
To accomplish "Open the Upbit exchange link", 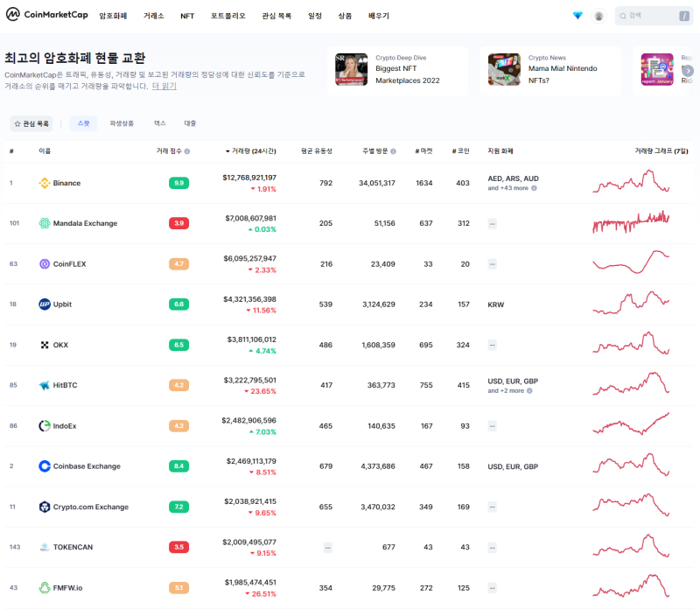I will tap(62, 304).
